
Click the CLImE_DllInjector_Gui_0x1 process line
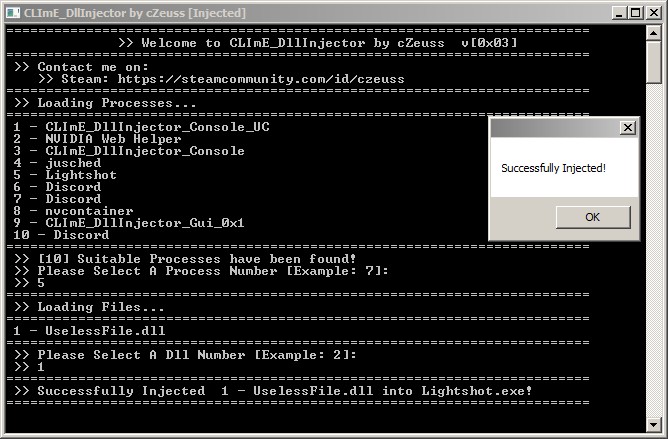pos(129,223)
